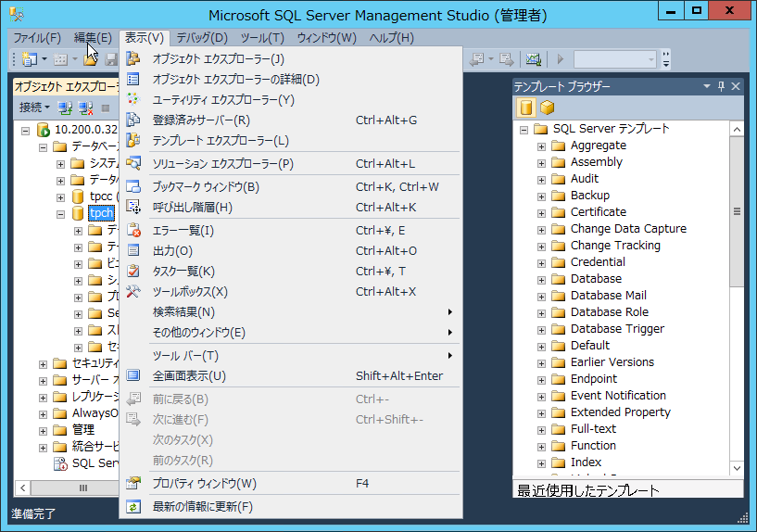Viewport: 757px width, 532px height.
Task: Open the 編集(E) menu
Action: click(93, 38)
